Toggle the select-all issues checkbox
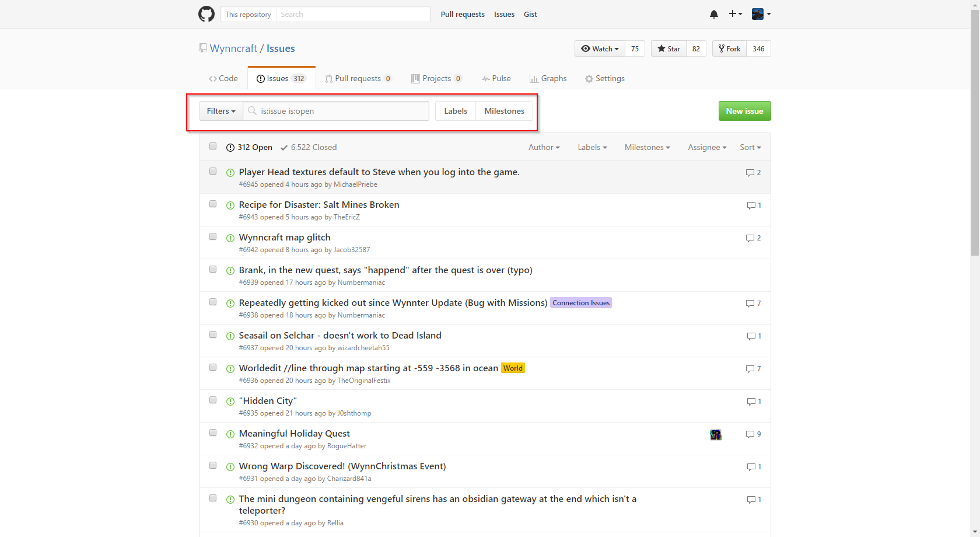This screenshot has height=537, width=980. [213, 146]
